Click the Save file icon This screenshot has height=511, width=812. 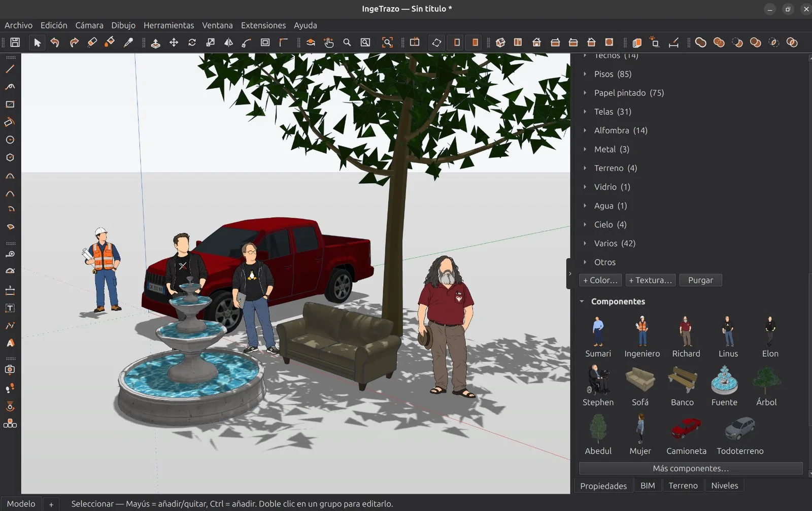(x=15, y=43)
